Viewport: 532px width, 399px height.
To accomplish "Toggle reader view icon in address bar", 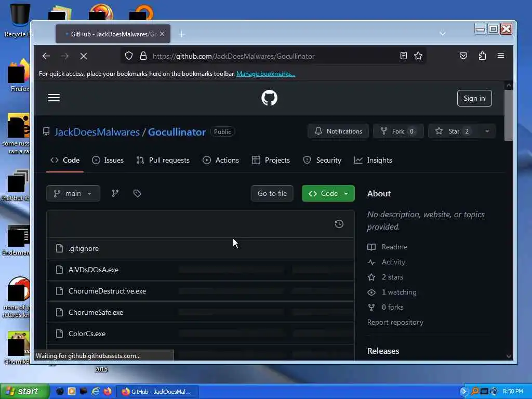I will [x=403, y=56].
